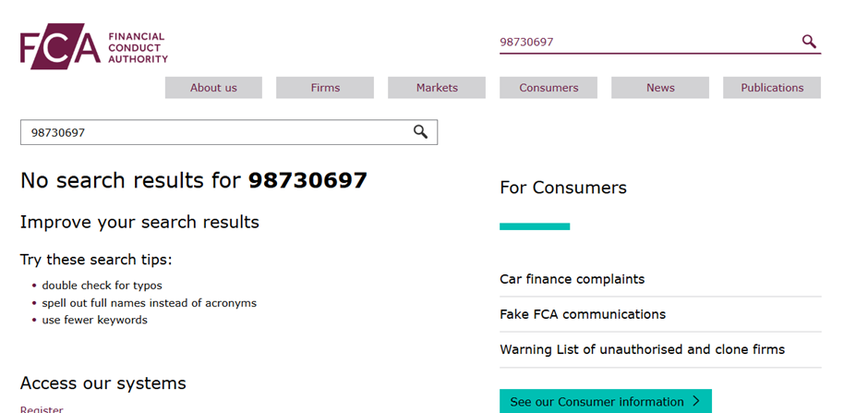
Task: Open the Warning List of unauthorised firms link
Action: (x=642, y=350)
